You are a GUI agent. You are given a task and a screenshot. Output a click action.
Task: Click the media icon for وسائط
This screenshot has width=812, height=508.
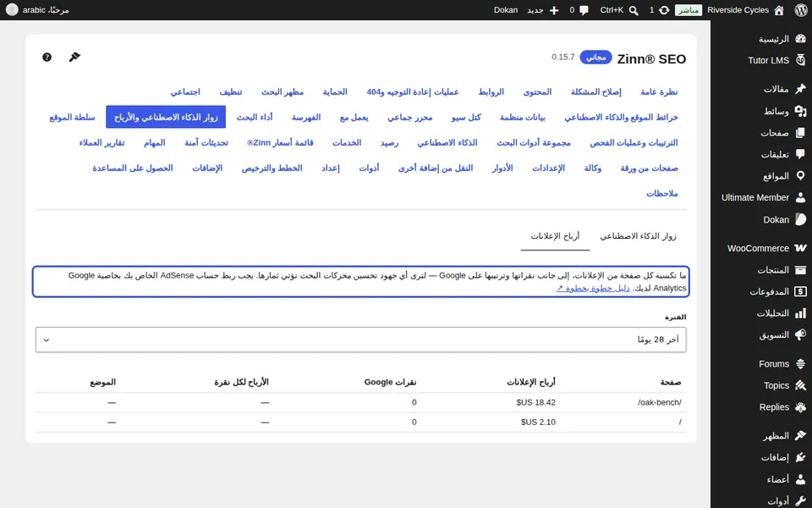(800, 111)
